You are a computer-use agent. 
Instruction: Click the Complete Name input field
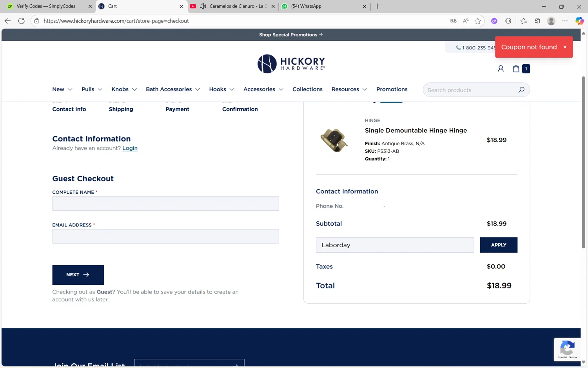tap(165, 204)
